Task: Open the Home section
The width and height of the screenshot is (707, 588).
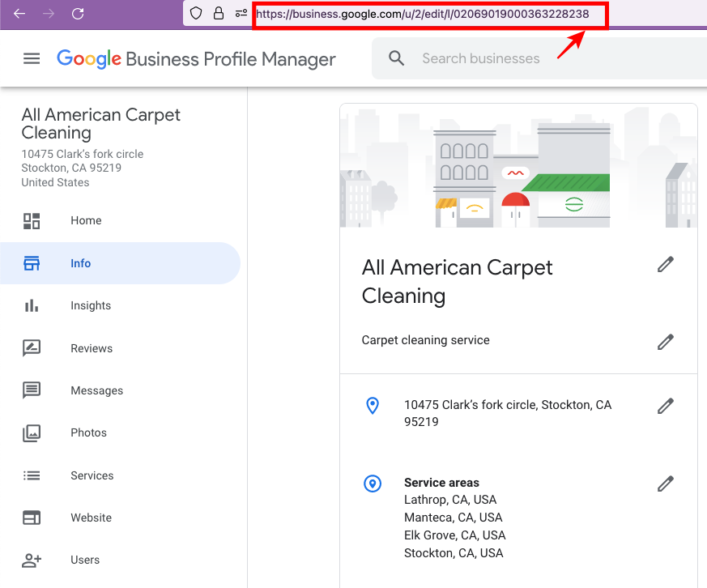Action: click(86, 220)
